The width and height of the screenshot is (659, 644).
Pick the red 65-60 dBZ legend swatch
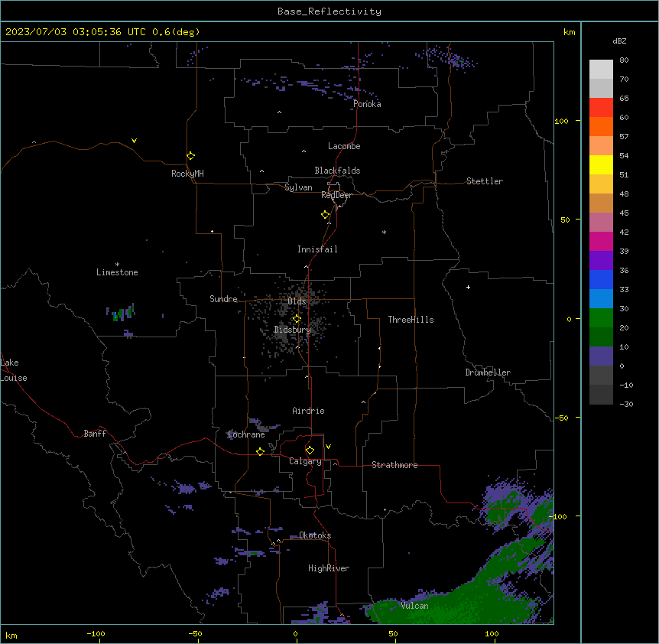(x=601, y=107)
